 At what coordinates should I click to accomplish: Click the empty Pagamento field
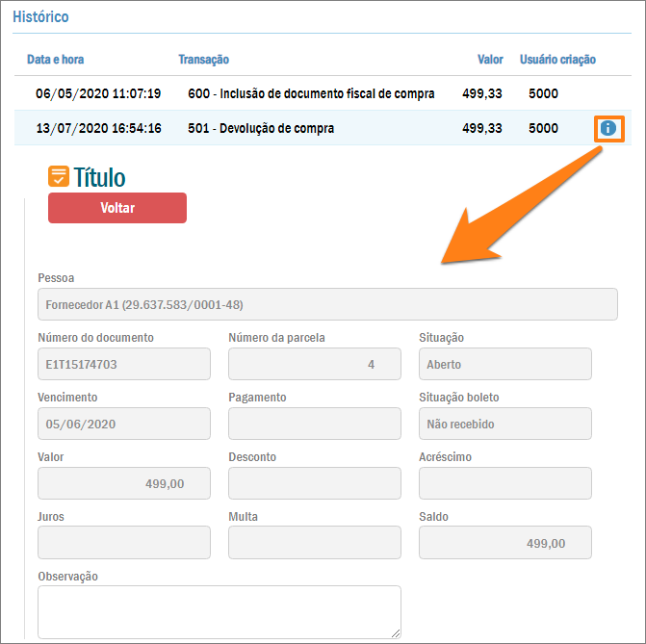pyautogui.click(x=314, y=425)
